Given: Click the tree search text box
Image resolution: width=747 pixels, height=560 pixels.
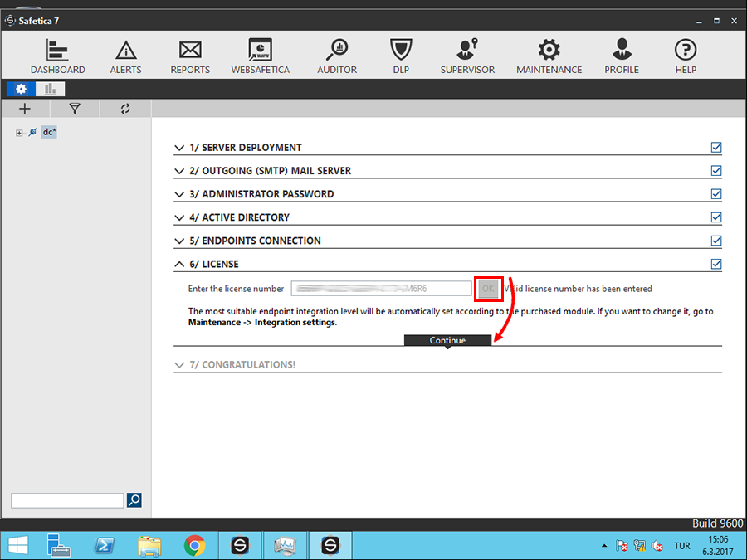Looking at the screenshot, I should click(x=67, y=500).
